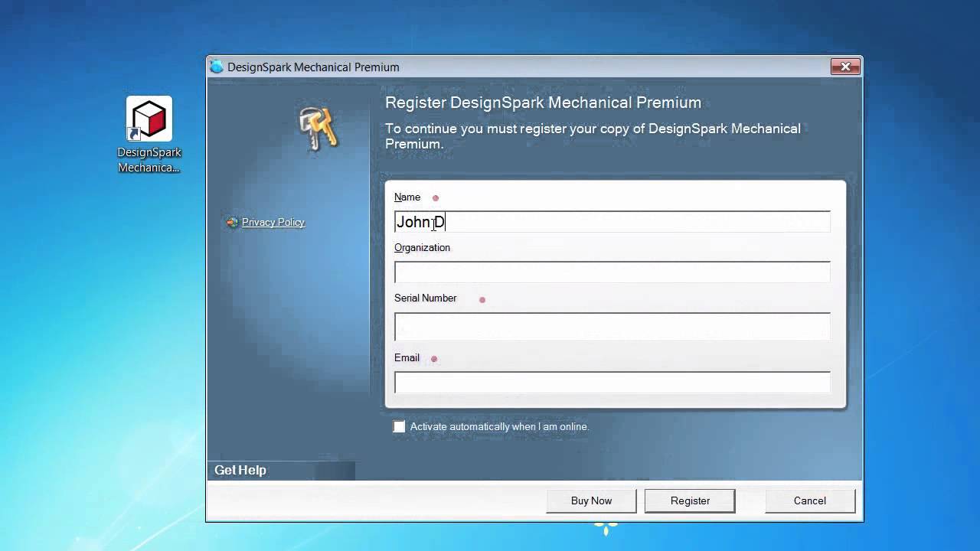Click the Email field label
Viewport: 980px width, 551px height.
pyautogui.click(x=407, y=357)
